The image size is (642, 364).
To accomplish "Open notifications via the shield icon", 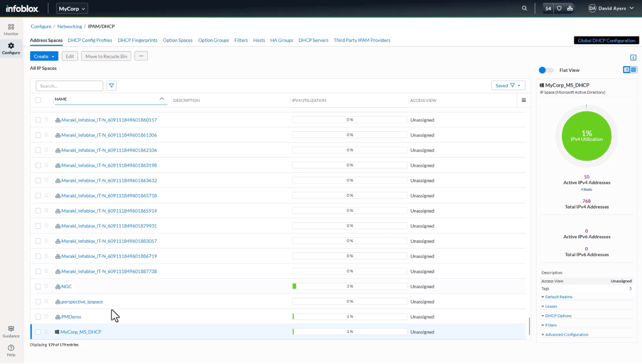I will (559, 8).
